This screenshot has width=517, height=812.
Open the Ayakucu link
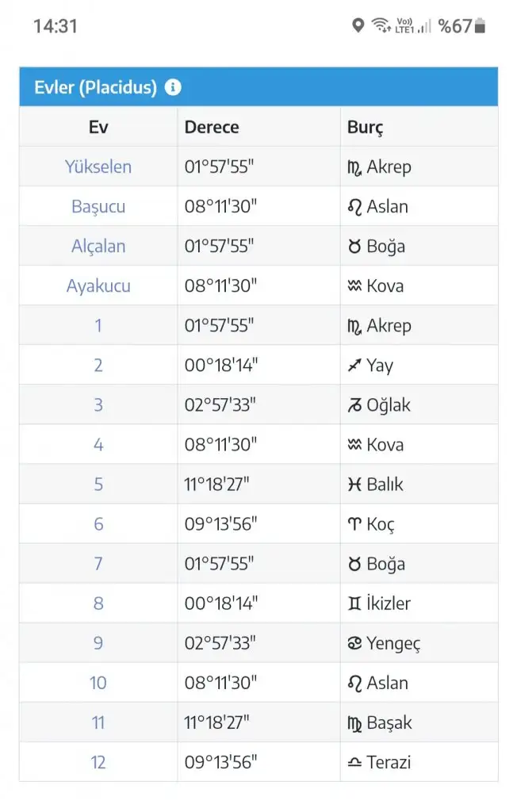(98, 285)
